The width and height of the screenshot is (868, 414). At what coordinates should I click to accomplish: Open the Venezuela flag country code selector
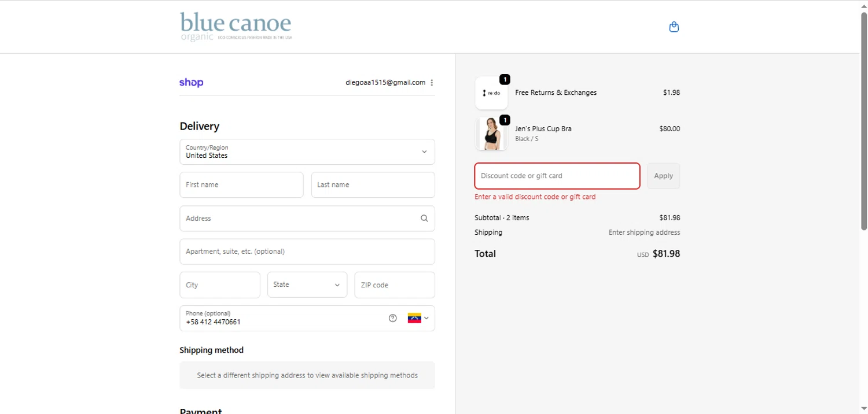pos(418,318)
